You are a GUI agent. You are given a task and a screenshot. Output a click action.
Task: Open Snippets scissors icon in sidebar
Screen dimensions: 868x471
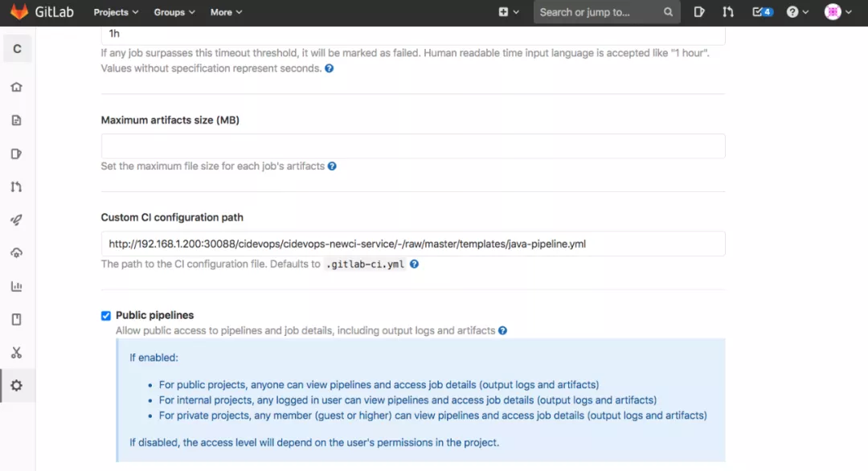tap(17, 353)
